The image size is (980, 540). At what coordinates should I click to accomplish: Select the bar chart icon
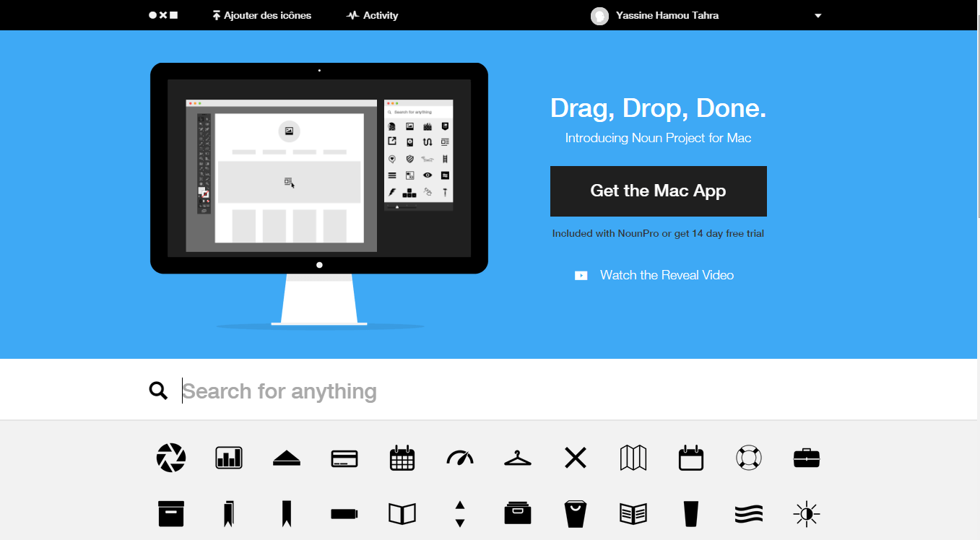click(x=229, y=458)
